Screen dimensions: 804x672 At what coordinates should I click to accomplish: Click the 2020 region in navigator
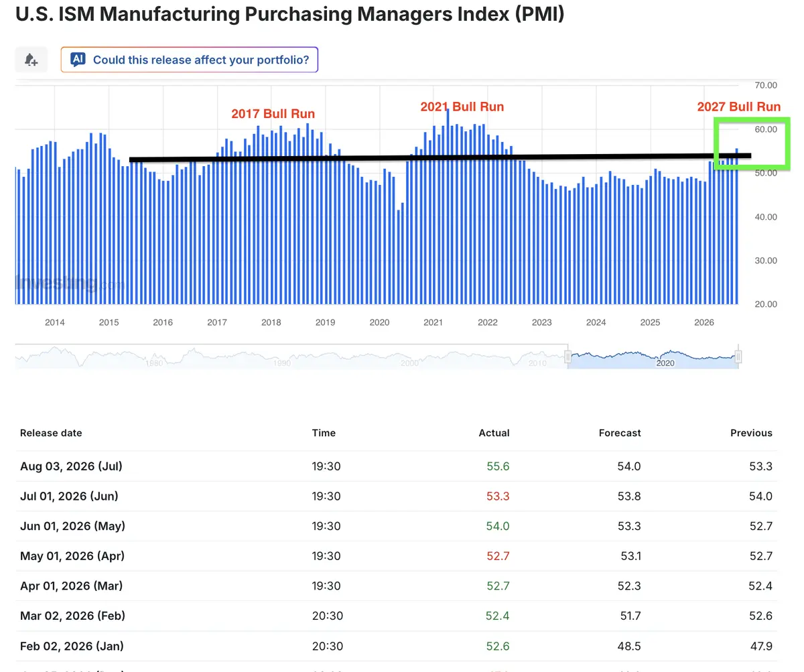click(665, 363)
